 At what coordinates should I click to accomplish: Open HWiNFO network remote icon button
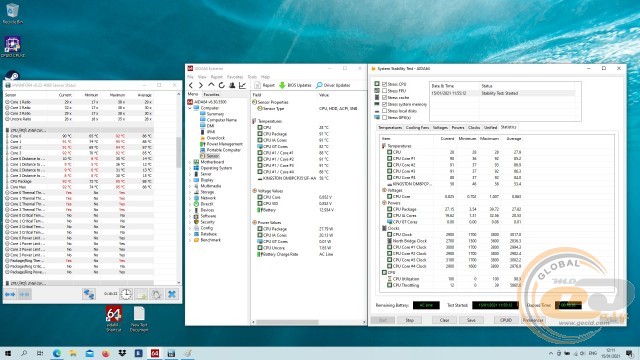click(89, 294)
